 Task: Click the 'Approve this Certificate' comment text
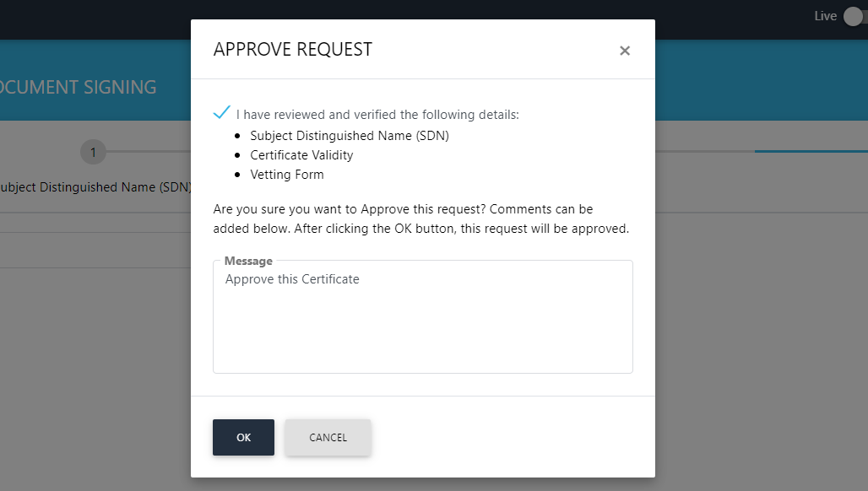(292, 279)
